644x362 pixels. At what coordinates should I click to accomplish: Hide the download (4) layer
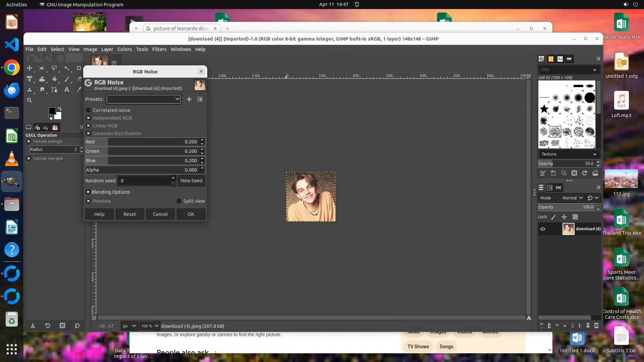pos(543,229)
